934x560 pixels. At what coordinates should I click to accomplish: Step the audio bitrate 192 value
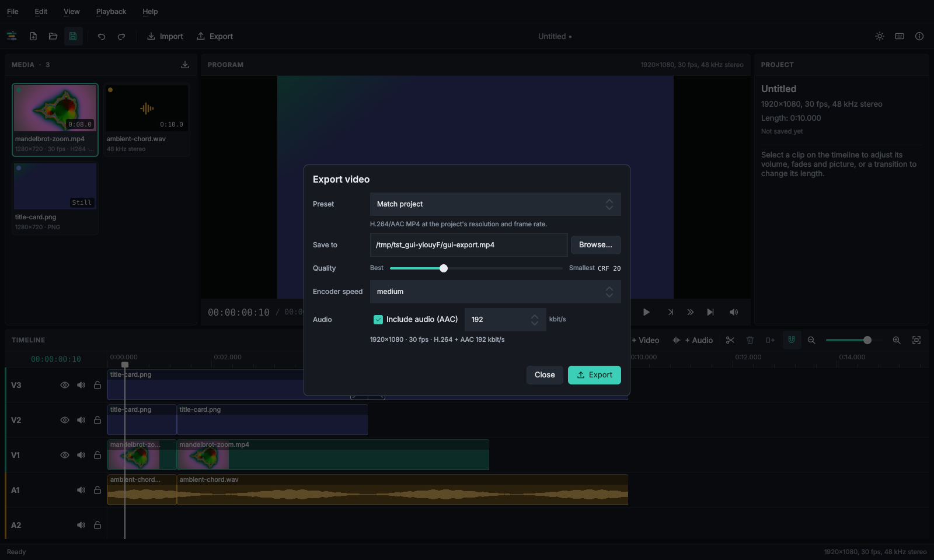535,320
